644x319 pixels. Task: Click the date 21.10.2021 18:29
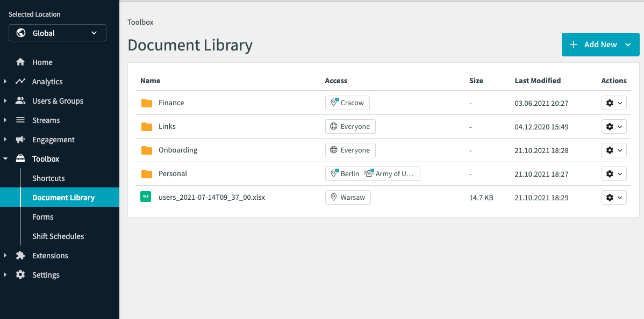point(541,198)
